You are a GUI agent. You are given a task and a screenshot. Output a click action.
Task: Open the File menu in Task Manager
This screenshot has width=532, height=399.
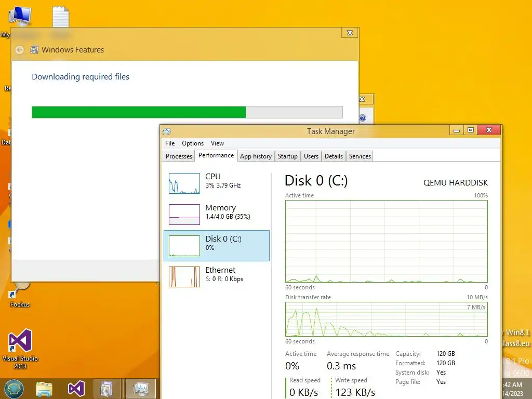[x=170, y=143]
